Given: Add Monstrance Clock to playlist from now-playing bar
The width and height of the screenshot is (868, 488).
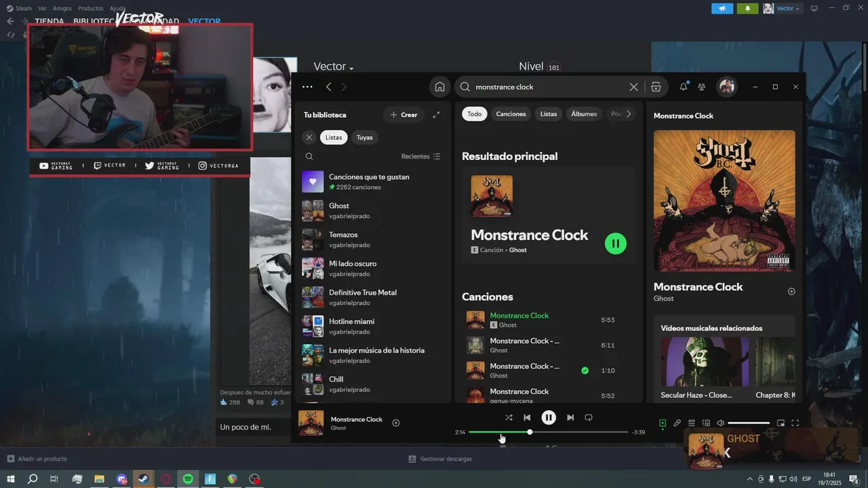Looking at the screenshot, I should (396, 423).
